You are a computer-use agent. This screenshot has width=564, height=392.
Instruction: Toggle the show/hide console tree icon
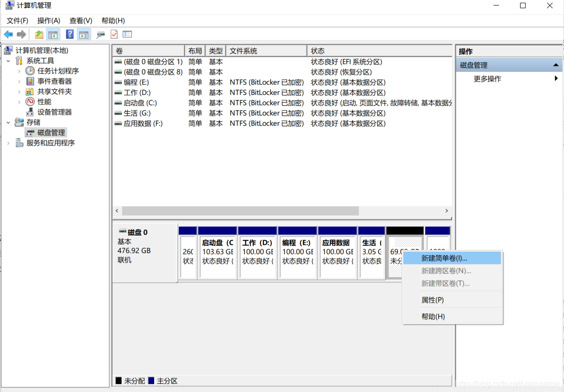click(x=53, y=34)
